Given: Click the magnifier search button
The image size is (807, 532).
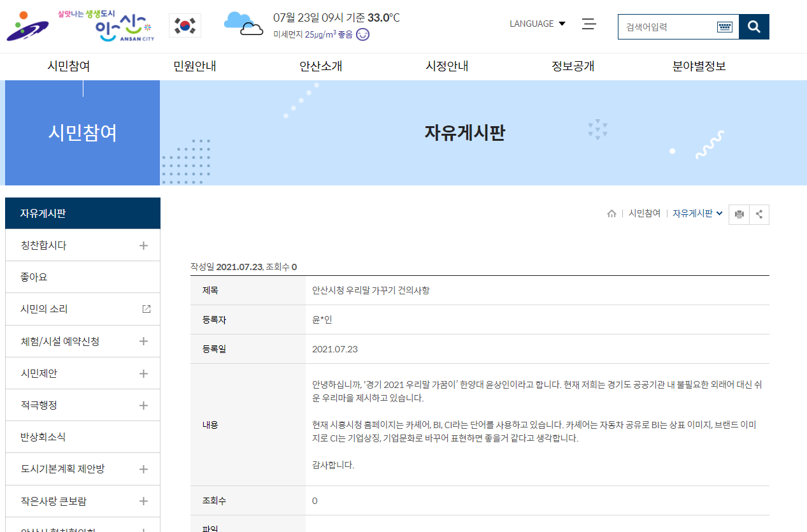Looking at the screenshot, I should point(754,27).
